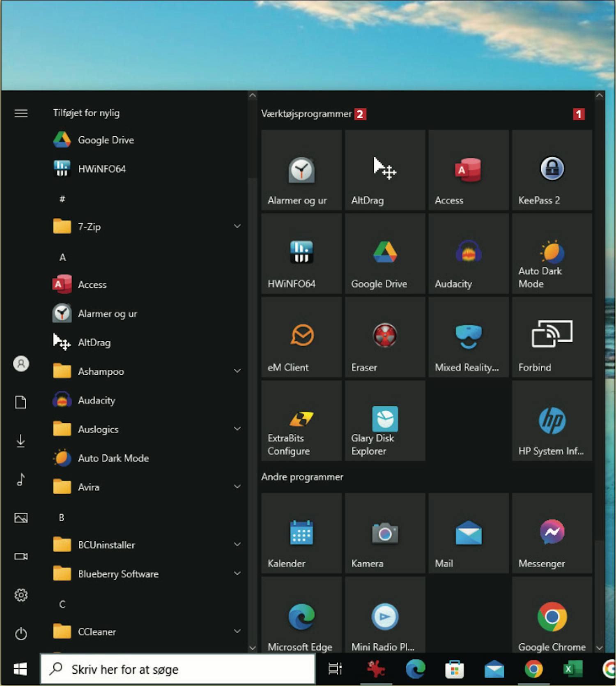This screenshot has width=616, height=686.
Task: Click the Windows Start button
Action: pyautogui.click(x=20, y=669)
